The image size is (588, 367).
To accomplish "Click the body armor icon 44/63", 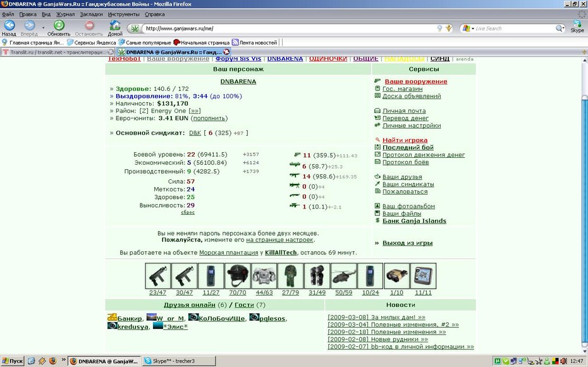I will pyautogui.click(x=264, y=275).
